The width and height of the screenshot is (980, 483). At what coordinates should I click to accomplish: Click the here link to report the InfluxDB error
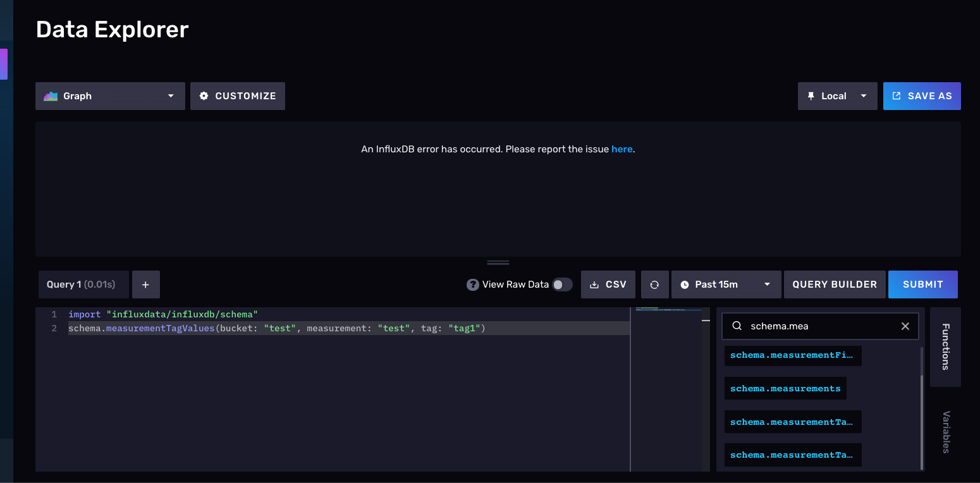pos(622,149)
